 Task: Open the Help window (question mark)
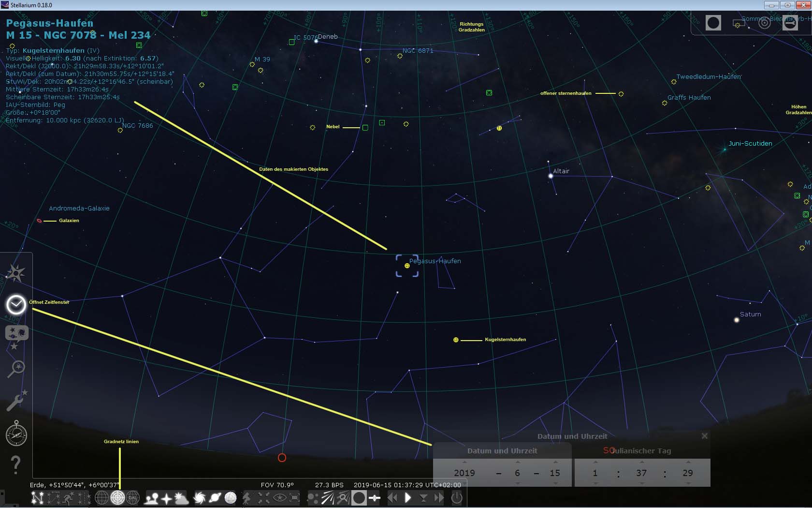click(x=16, y=465)
